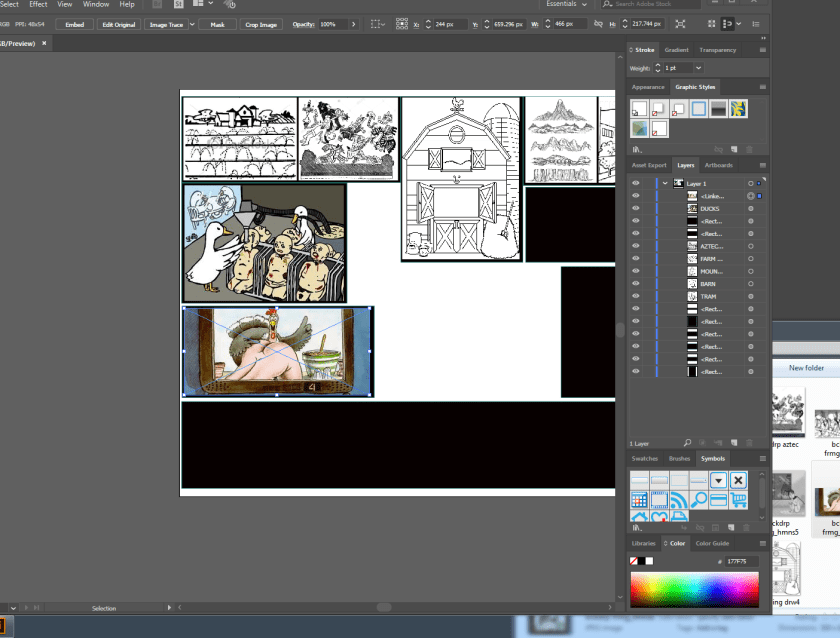Click the Locate Object magnifier in Layers panel
This screenshot has width=840, height=638.
pyautogui.click(x=687, y=443)
